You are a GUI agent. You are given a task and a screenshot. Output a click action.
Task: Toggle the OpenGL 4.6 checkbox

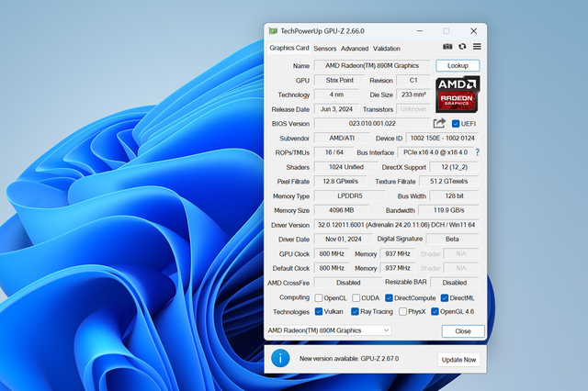coord(435,311)
